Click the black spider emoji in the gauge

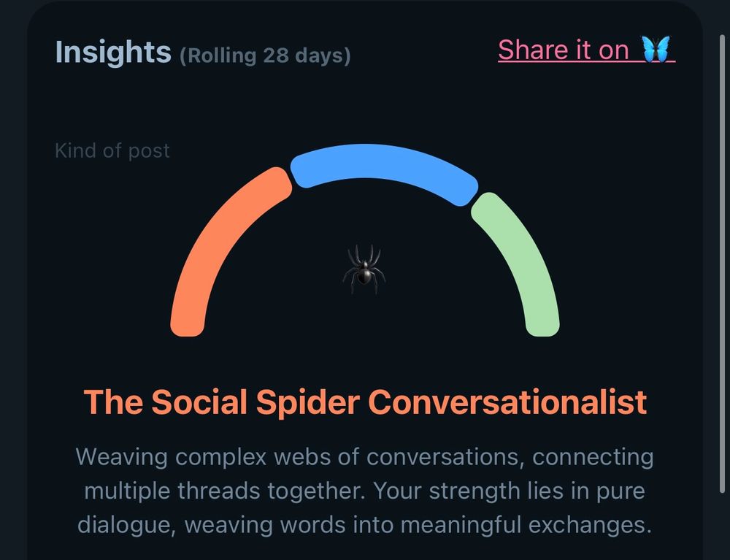pos(364,269)
